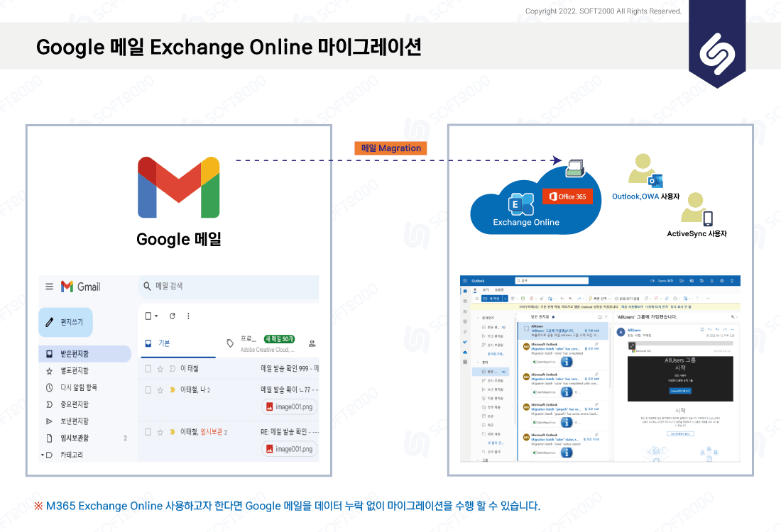
Task: Tick the checkbox for 이태철, 나 2 message
Action: 148,390
